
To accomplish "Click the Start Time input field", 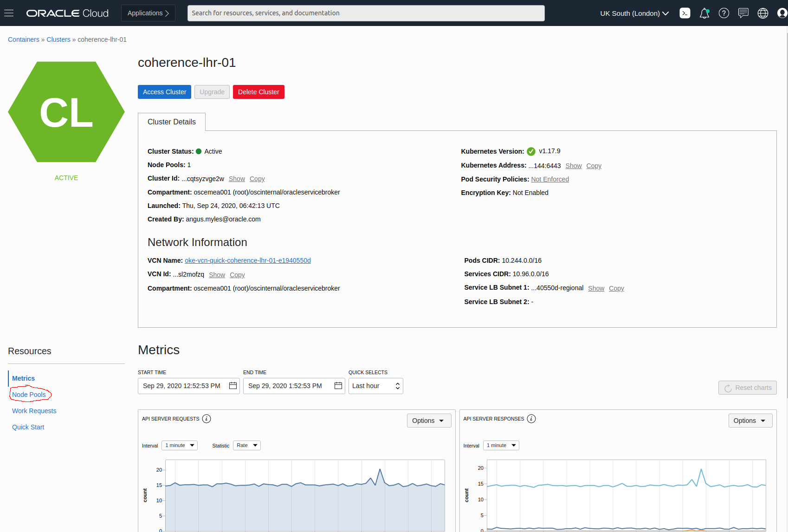I will 189,386.
